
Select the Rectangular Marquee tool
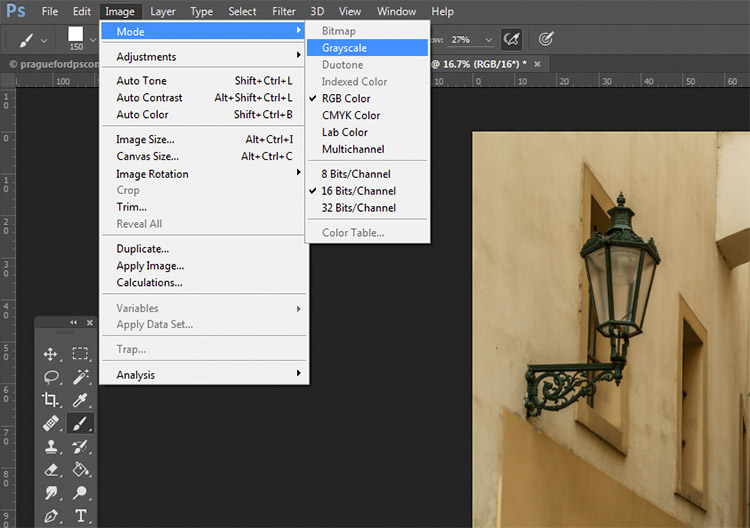click(x=80, y=353)
